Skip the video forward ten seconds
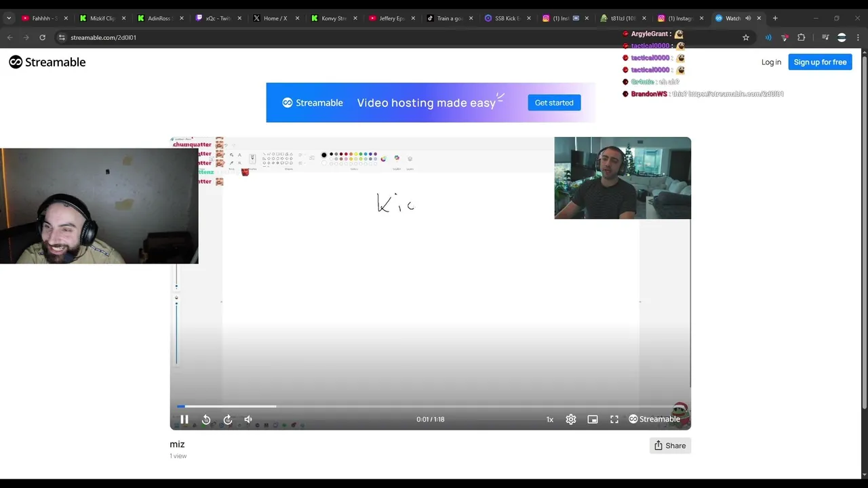The height and width of the screenshot is (488, 868). (228, 420)
